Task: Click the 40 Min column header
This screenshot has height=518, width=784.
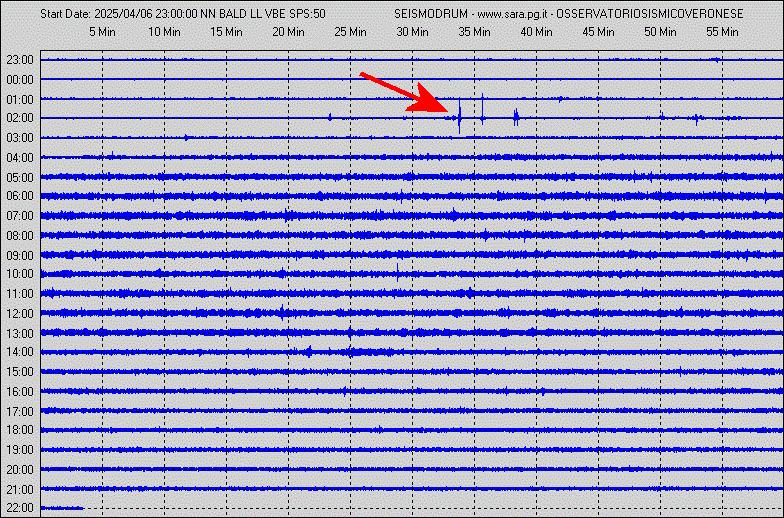Action: click(x=536, y=32)
